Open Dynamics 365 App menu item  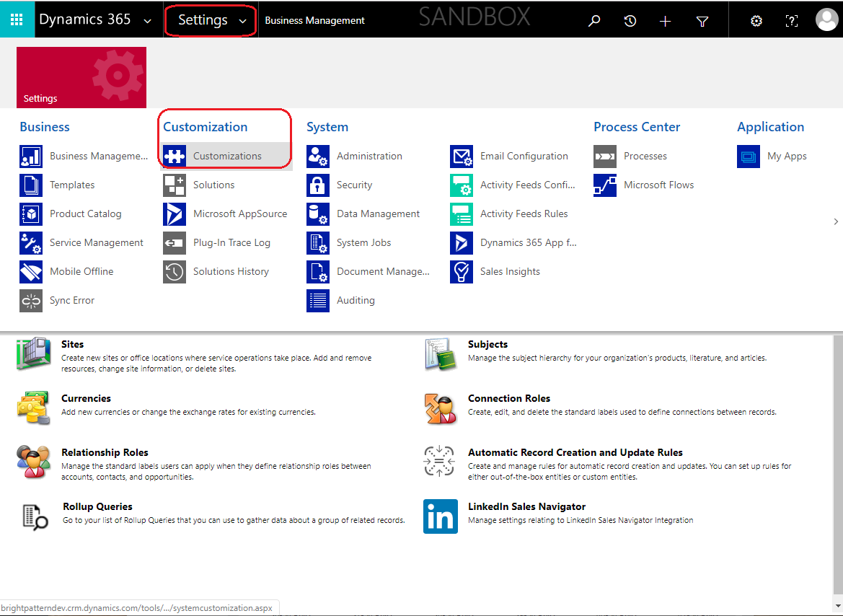tap(528, 242)
